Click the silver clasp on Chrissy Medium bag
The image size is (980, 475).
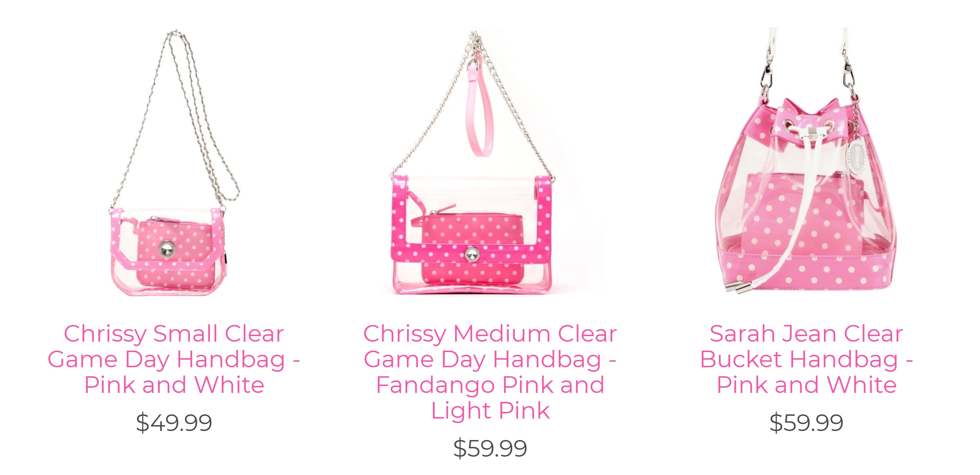[472, 254]
